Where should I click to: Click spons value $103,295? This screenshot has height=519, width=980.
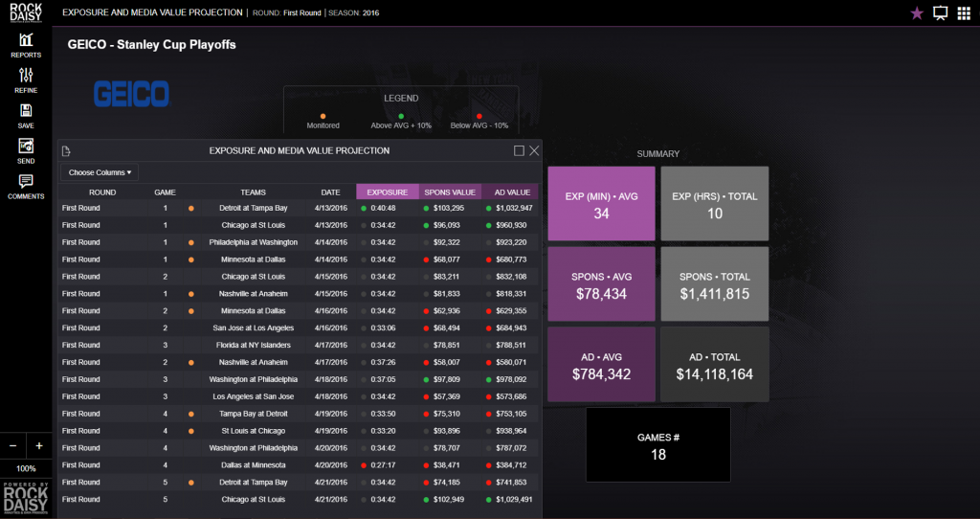coord(448,208)
